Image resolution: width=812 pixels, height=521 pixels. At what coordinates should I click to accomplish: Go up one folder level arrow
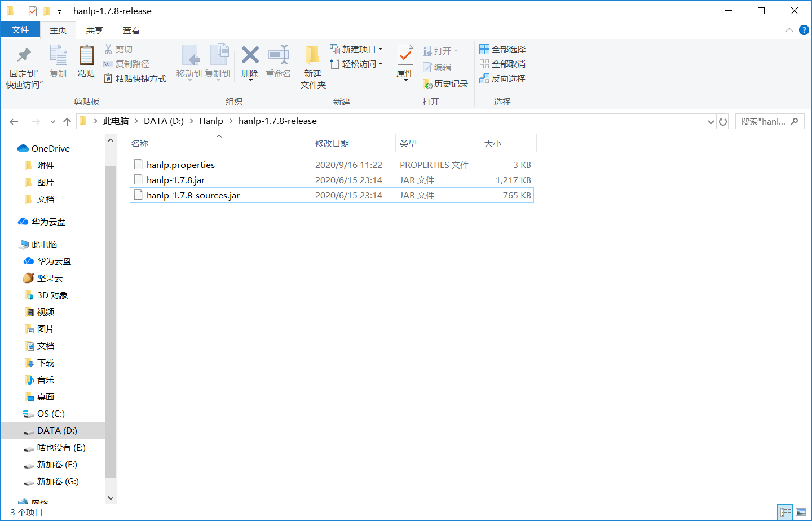(x=67, y=122)
